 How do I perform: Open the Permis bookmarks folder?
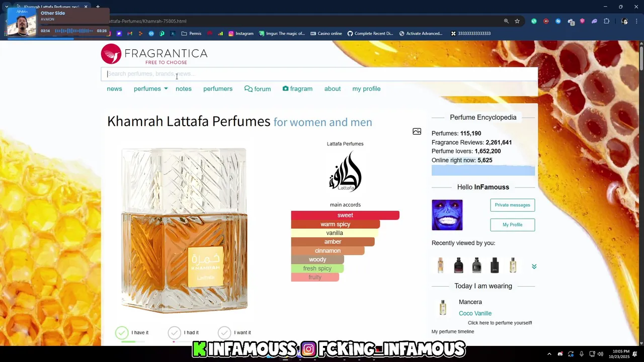pos(192,34)
